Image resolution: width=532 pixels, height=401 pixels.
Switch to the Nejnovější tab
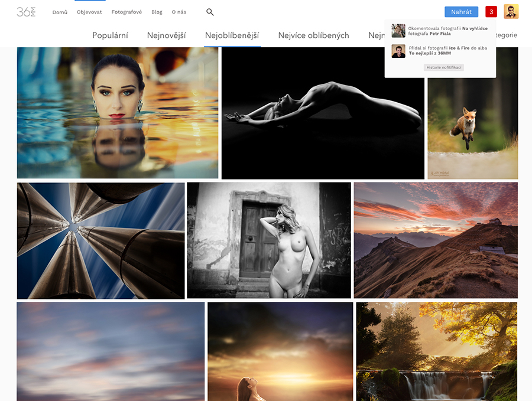(x=166, y=35)
